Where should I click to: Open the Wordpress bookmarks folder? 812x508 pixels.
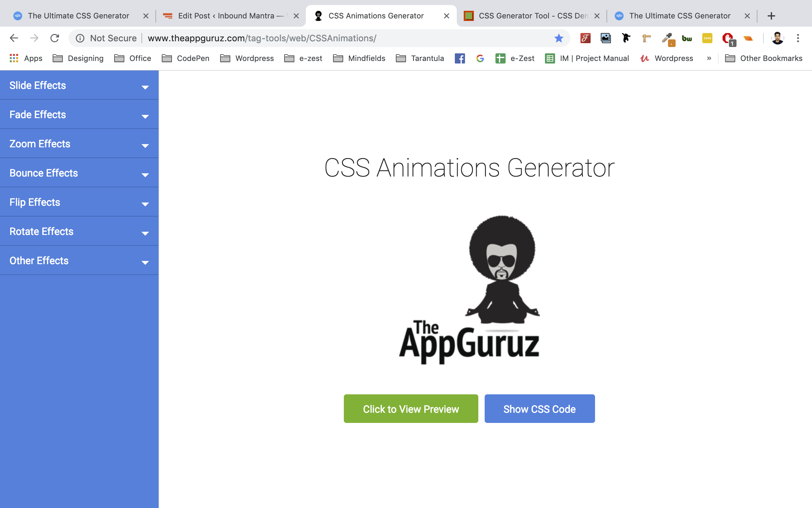pos(247,58)
